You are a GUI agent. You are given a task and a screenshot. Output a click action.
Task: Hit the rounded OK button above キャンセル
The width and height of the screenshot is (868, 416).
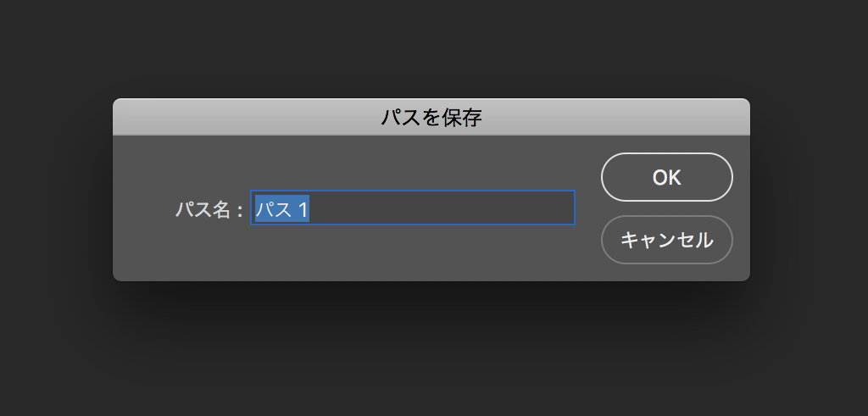click(666, 177)
